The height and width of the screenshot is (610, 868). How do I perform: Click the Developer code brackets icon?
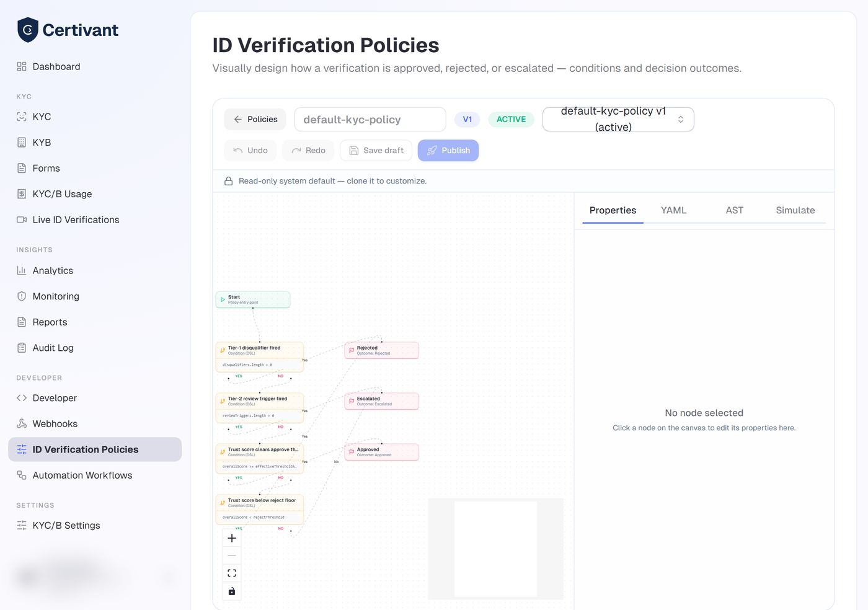pos(22,398)
